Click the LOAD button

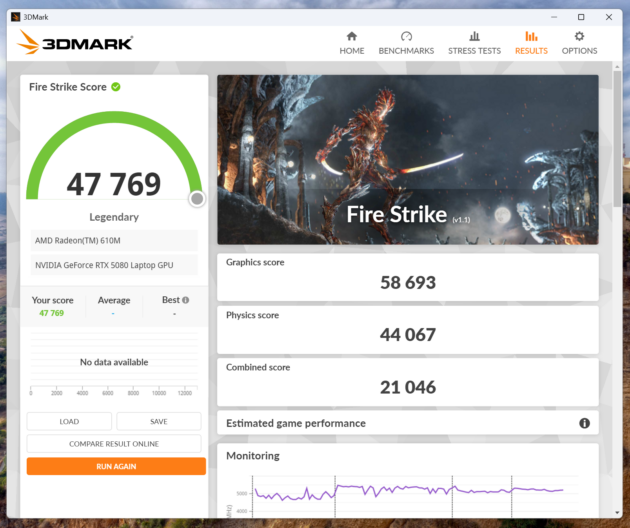point(69,421)
